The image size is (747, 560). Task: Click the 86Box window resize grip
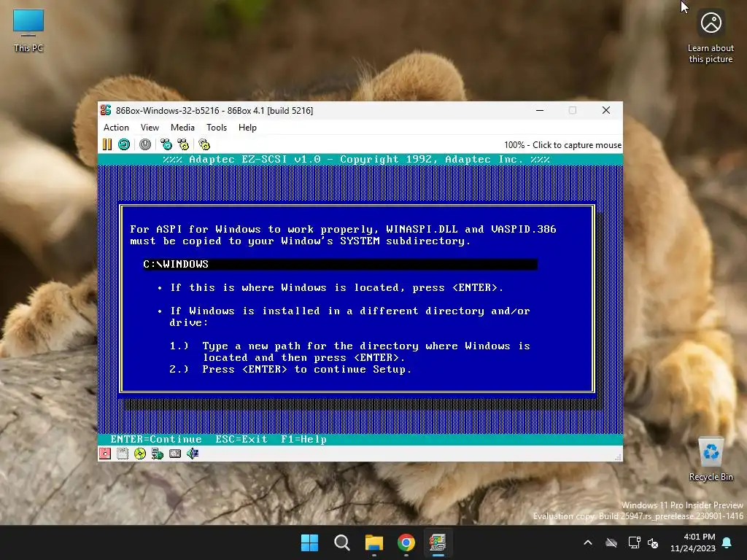(618, 457)
